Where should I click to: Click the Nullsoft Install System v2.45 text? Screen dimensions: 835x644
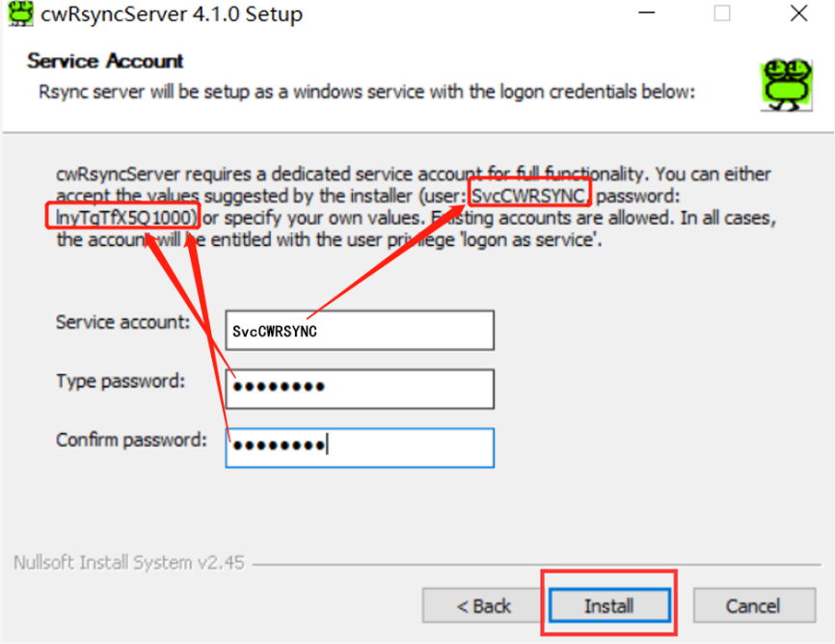pos(129,562)
